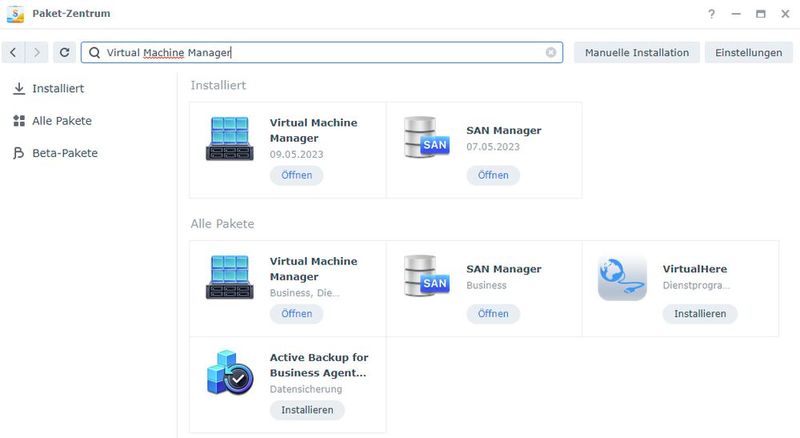Screen dimensions: 800x438
Task: Click installed Virtual Machine Manager title
Action: (x=313, y=130)
